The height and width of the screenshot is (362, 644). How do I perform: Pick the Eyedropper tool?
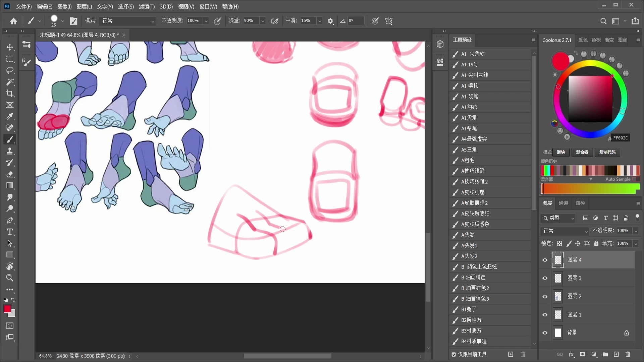click(x=10, y=116)
